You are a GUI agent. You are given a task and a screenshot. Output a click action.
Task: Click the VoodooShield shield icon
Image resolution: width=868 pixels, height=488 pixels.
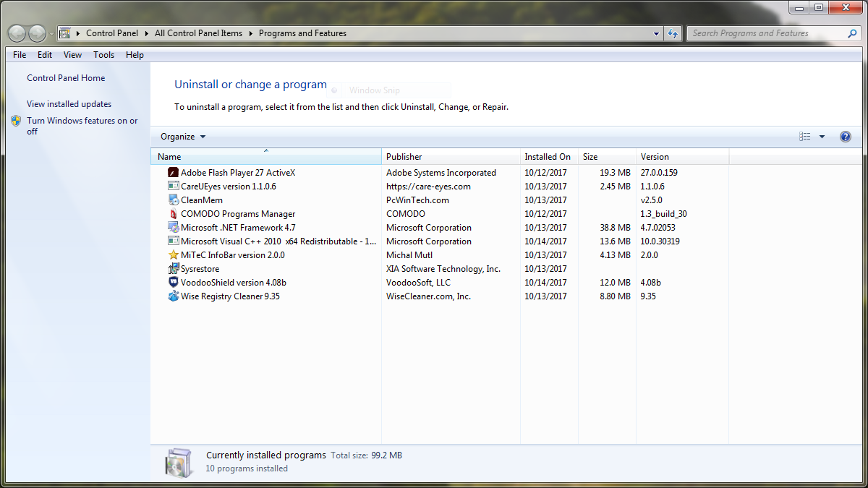(x=173, y=283)
